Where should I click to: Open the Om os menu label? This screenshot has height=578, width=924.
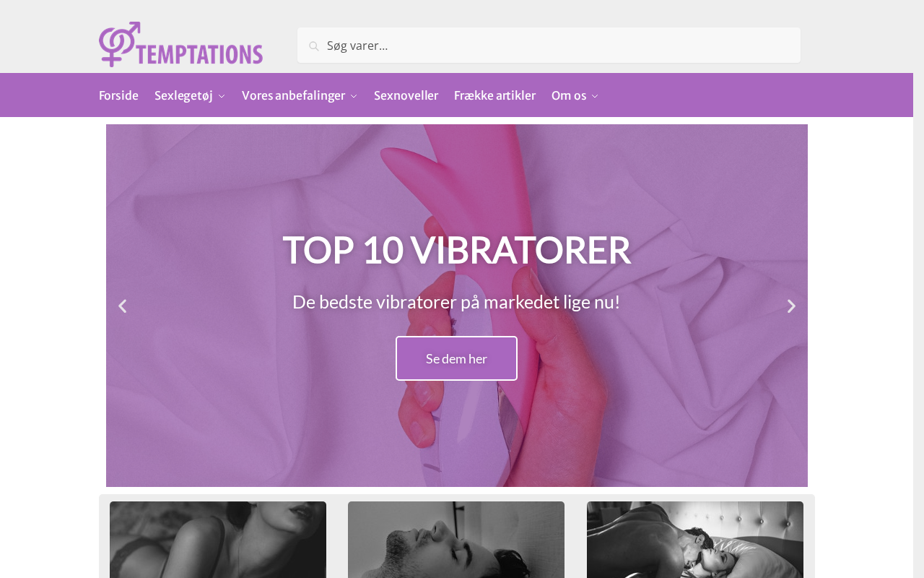click(569, 95)
